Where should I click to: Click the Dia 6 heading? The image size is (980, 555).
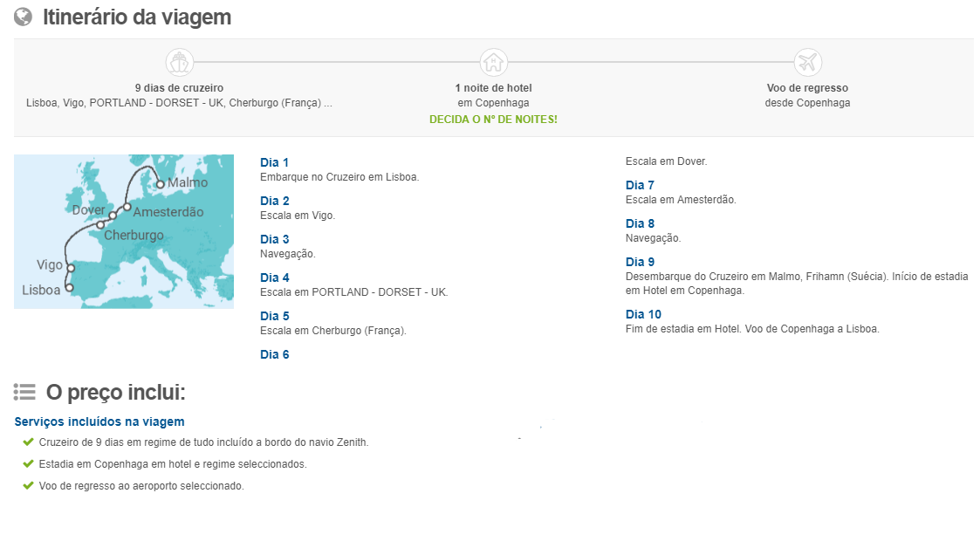274,354
